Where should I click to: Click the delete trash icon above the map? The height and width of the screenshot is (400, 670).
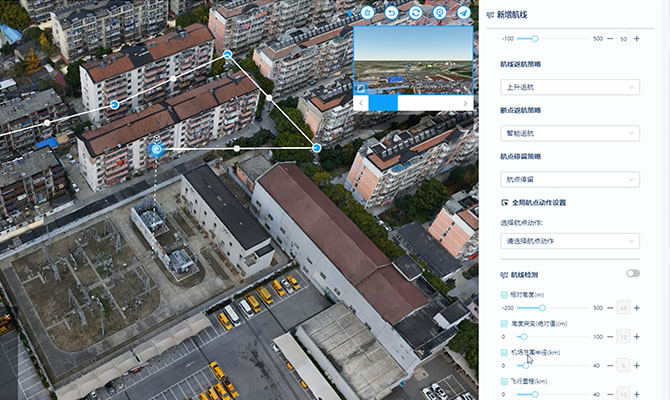point(368,13)
